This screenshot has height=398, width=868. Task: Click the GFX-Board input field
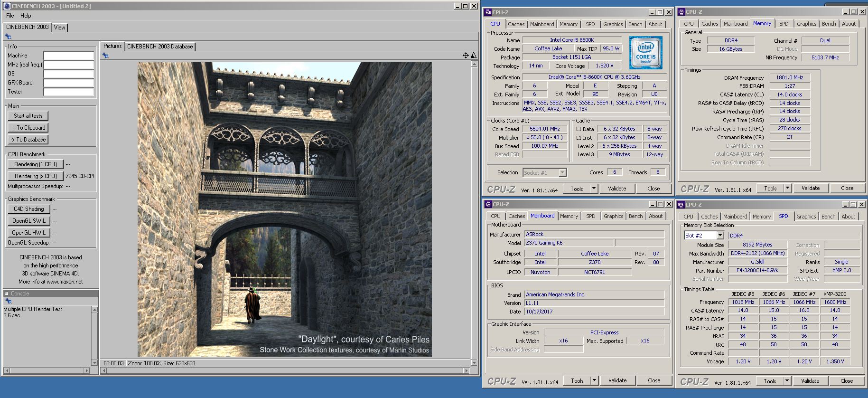(x=69, y=83)
